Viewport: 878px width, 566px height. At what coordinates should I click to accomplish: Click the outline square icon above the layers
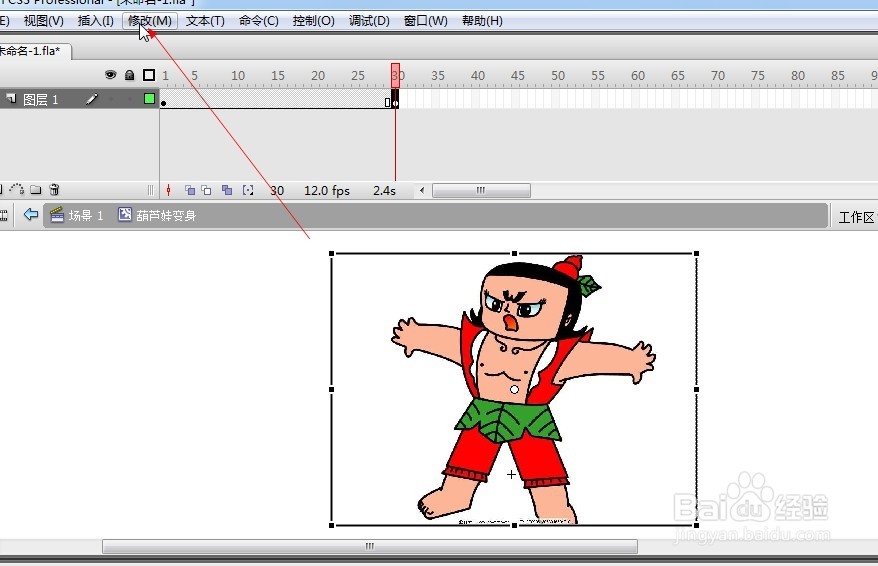(149, 74)
